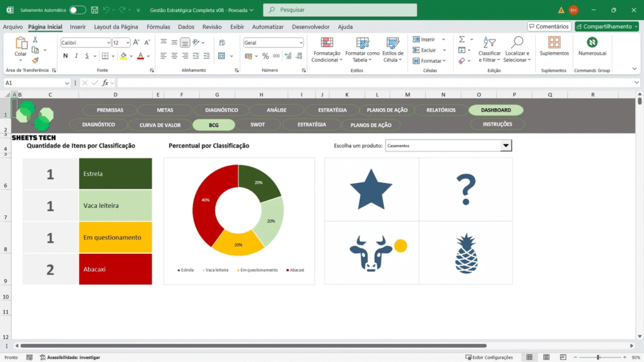Click the percent style icon
This screenshot has height=362, width=644.
(265, 56)
